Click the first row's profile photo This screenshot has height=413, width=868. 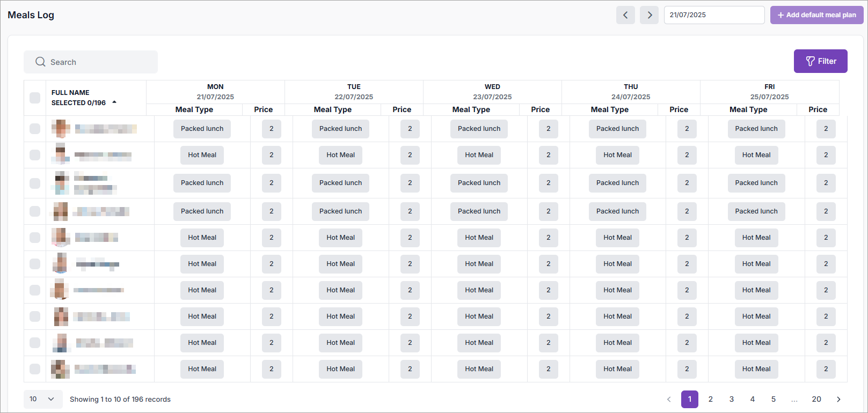[x=61, y=129]
